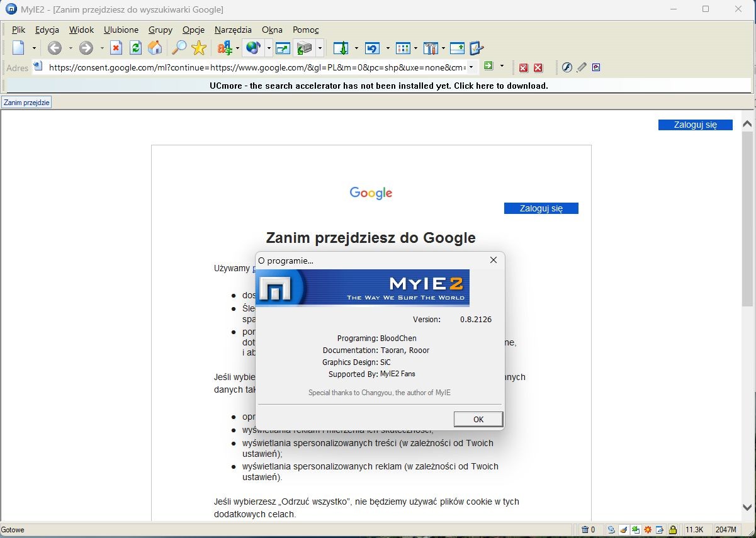The image size is (756, 538).
Task: Refresh the page with the green arrows icon
Action: [135, 48]
